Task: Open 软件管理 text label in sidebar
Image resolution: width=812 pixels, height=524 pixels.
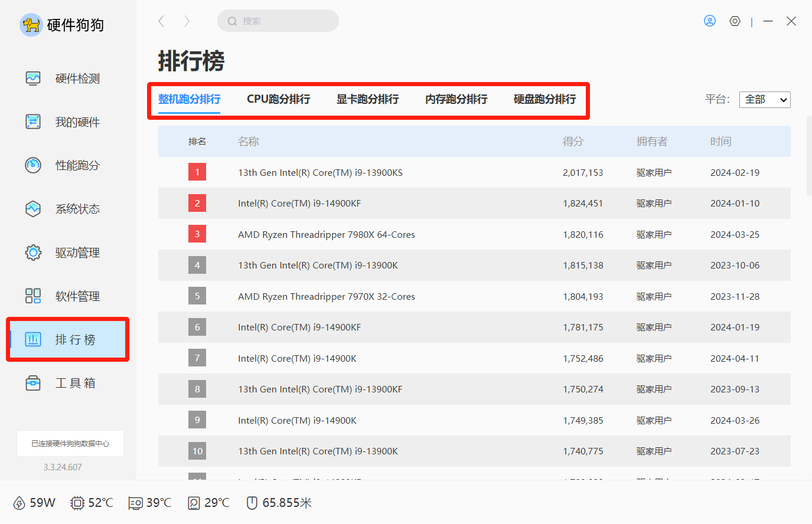Action: (77, 296)
